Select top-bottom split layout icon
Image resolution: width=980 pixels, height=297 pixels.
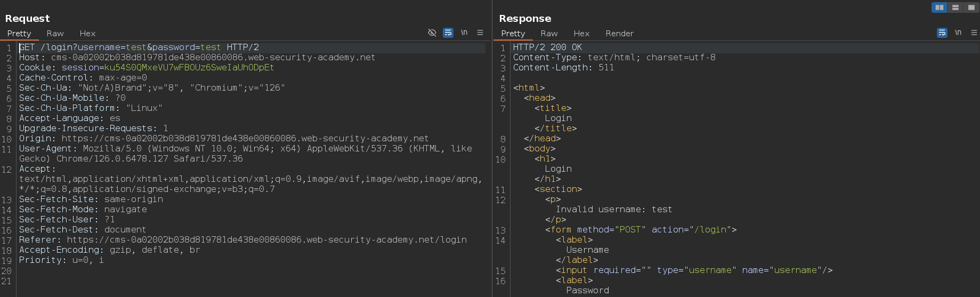[955, 7]
